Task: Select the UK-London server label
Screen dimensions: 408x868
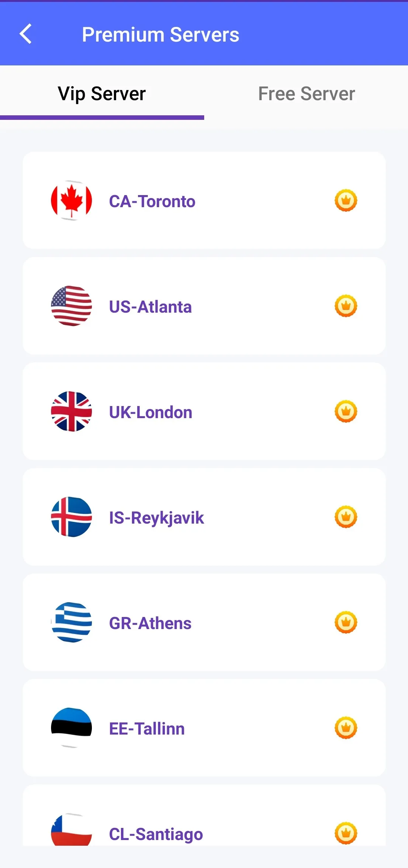Action: coord(150,412)
